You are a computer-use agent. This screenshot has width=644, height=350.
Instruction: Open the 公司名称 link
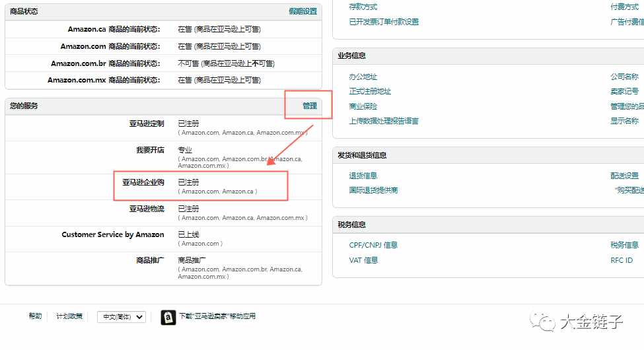point(624,77)
